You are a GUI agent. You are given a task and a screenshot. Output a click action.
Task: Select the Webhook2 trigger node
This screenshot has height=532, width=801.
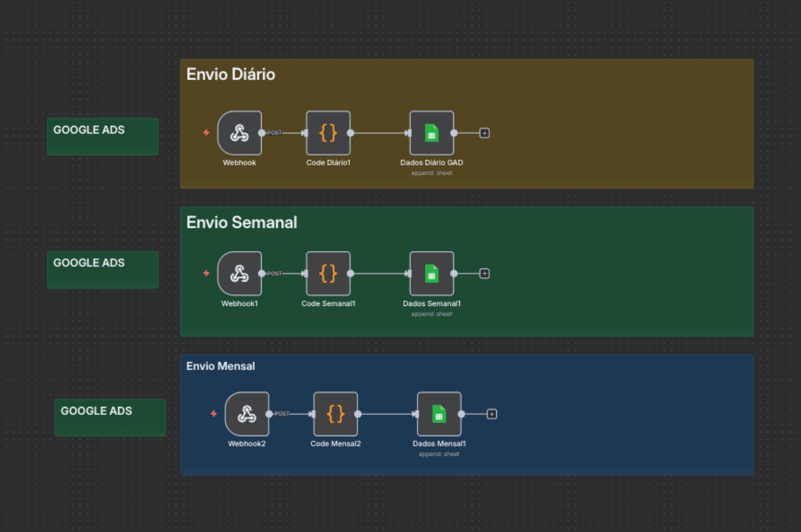pyautogui.click(x=247, y=414)
